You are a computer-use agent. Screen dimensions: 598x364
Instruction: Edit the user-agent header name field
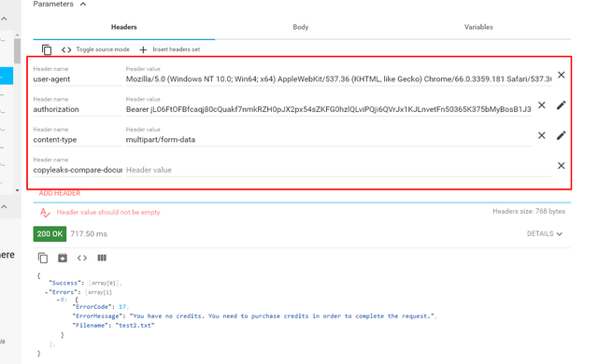pyautogui.click(x=78, y=79)
